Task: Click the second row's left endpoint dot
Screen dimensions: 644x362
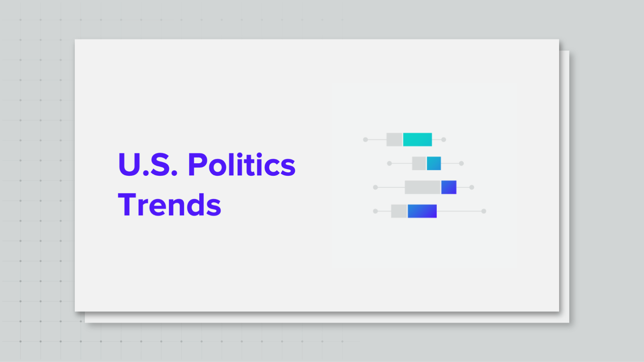Action: click(x=389, y=164)
